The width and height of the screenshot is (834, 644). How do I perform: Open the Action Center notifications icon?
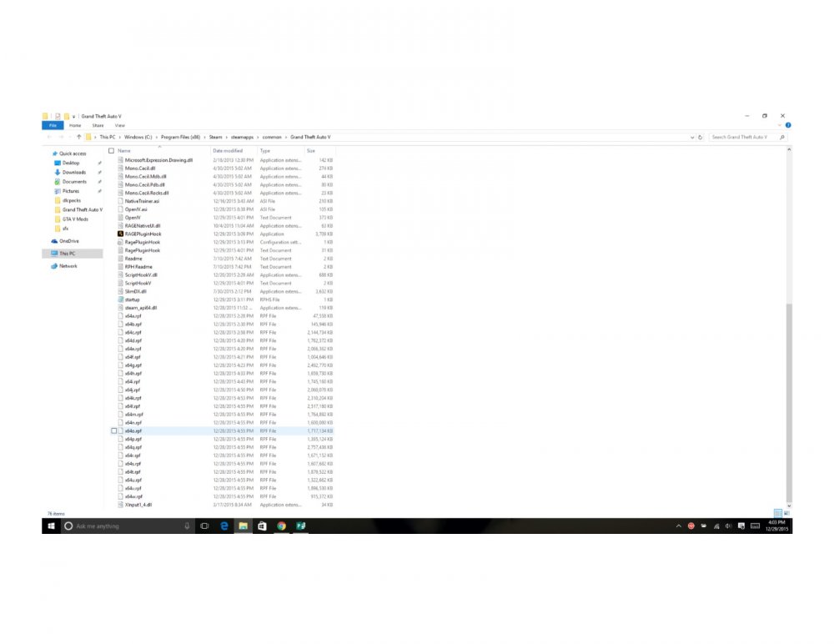pos(741,526)
